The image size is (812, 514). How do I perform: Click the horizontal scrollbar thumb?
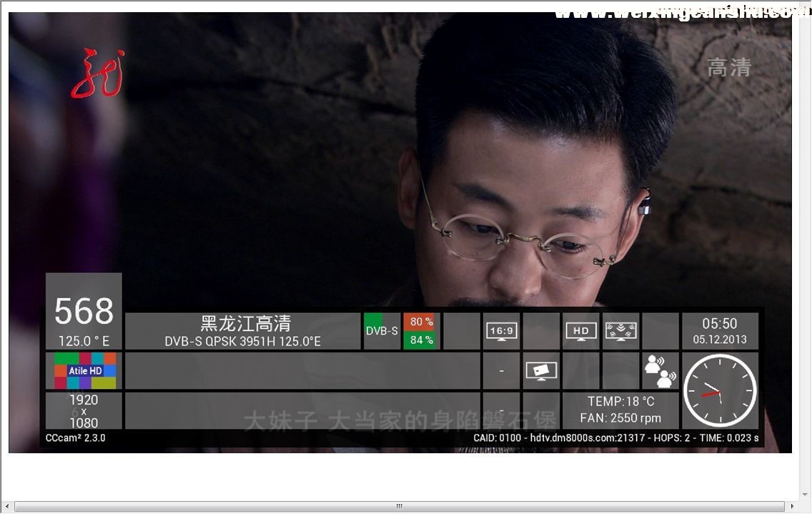[x=400, y=506]
